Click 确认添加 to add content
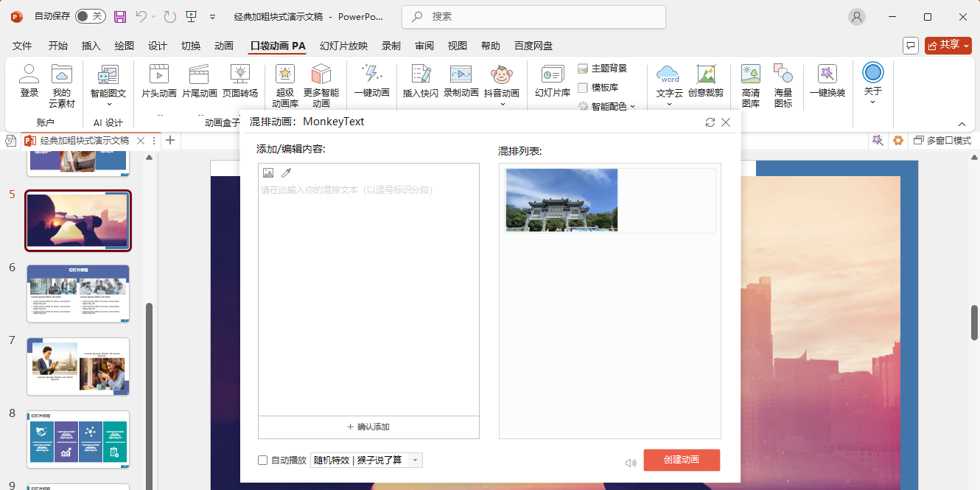980x490 pixels. tap(368, 427)
